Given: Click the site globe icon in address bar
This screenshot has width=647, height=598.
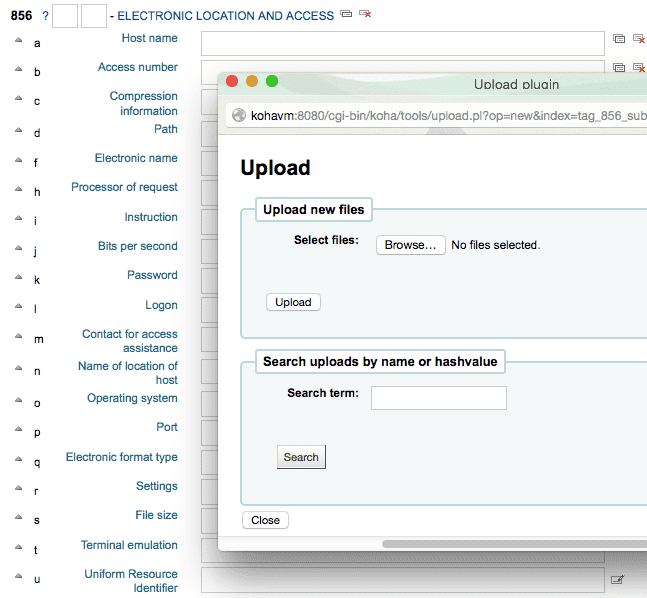Looking at the screenshot, I should pyautogui.click(x=239, y=115).
